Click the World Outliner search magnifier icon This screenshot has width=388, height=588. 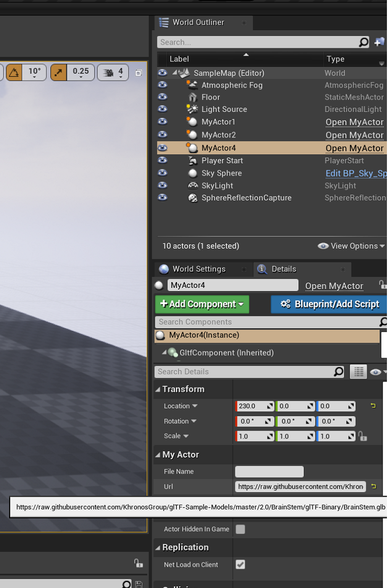coord(363,42)
